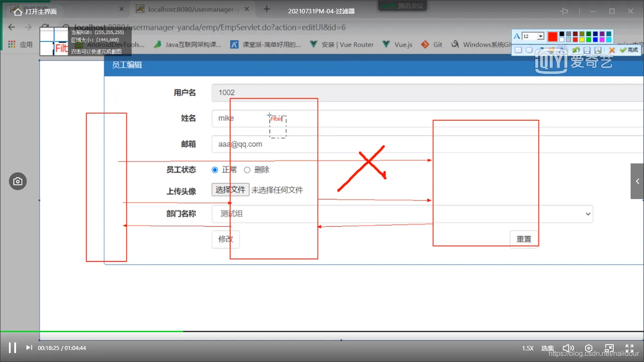The image size is (644, 362).
Task: Cancel the screenshot with orange X
Action: point(612,50)
